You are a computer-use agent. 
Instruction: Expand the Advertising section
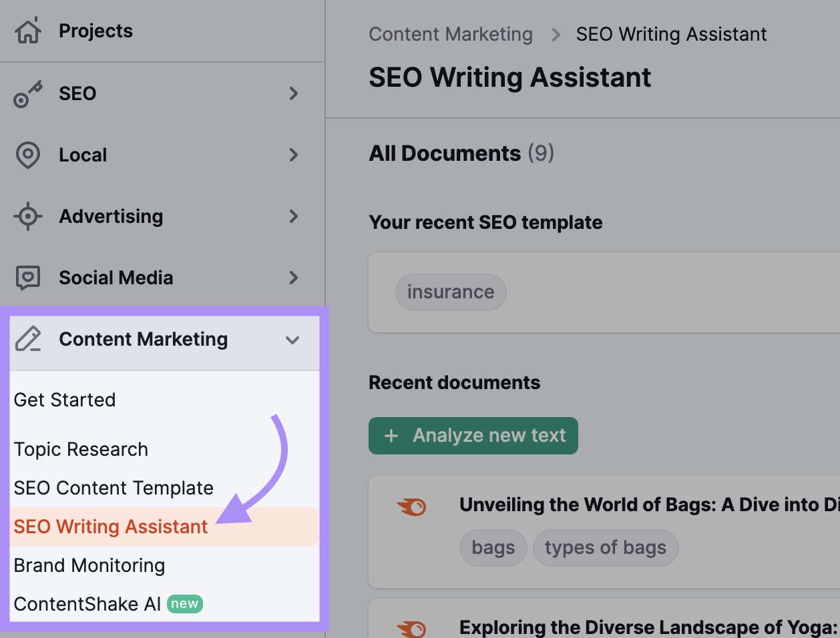(x=294, y=216)
